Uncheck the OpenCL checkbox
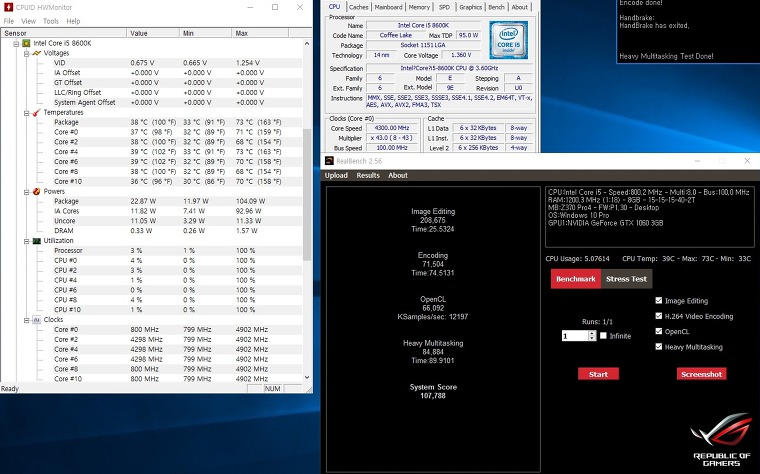Viewport: 760px width, 474px height. coord(658,332)
